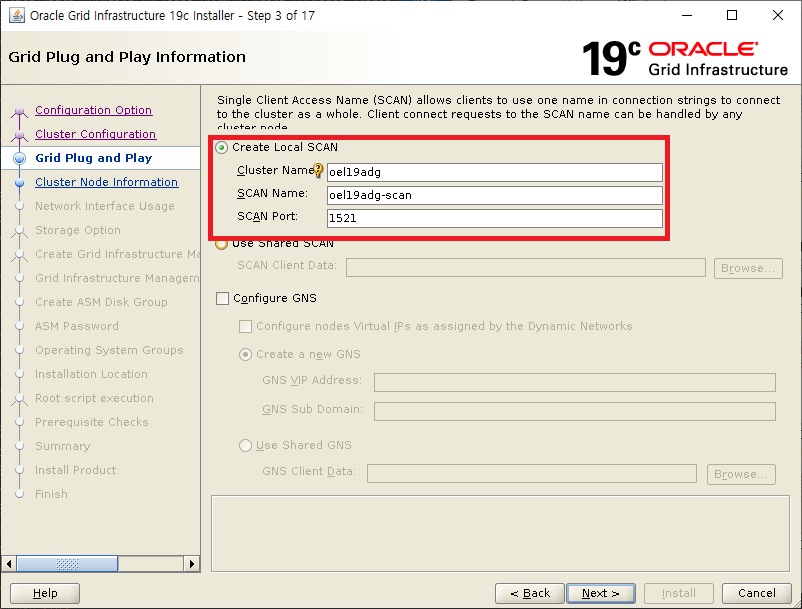Click the Create ASM Disk Group step
The width and height of the screenshot is (802, 609).
(x=101, y=302)
